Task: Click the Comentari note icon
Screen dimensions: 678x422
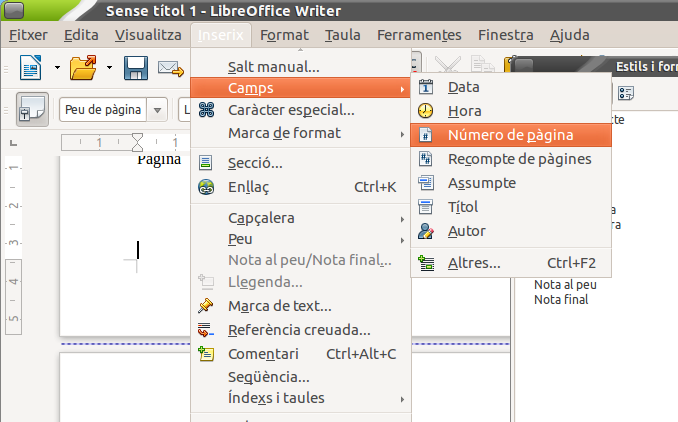Action: 206,354
